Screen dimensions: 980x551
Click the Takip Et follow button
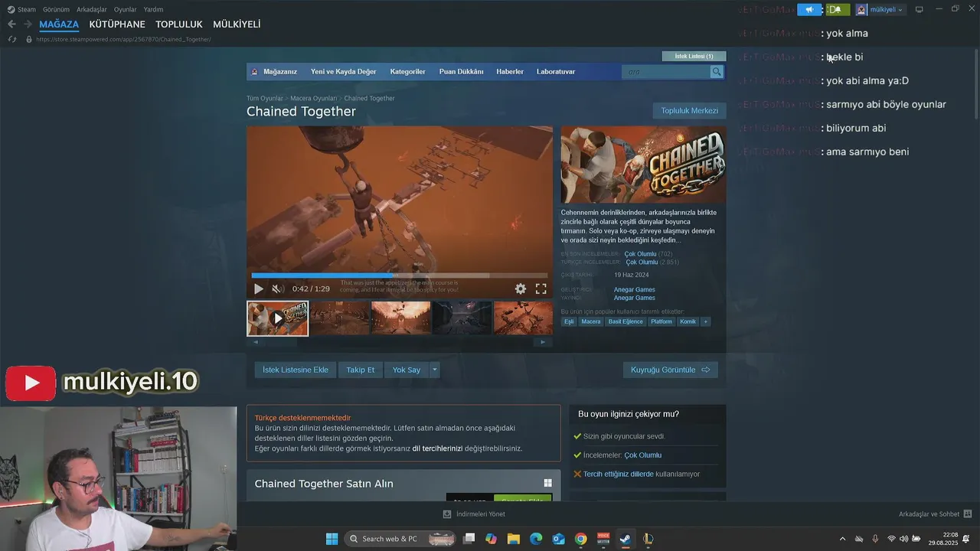point(361,370)
